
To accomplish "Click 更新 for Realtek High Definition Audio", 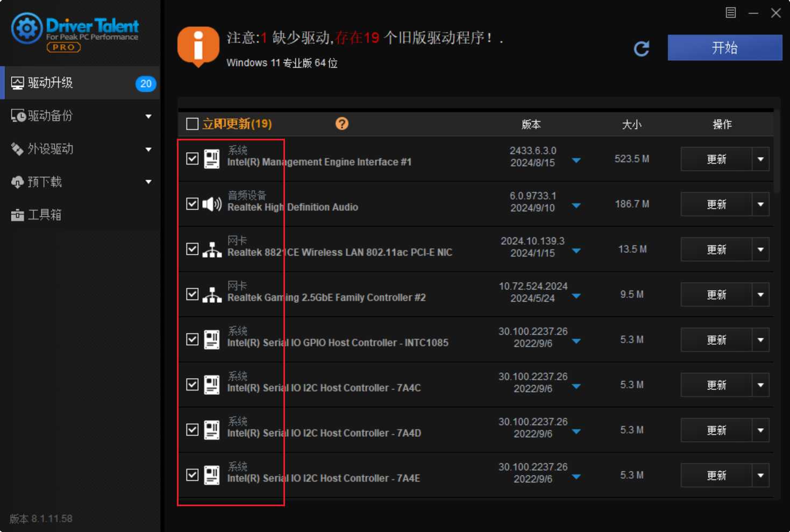I will click(716, 204).
